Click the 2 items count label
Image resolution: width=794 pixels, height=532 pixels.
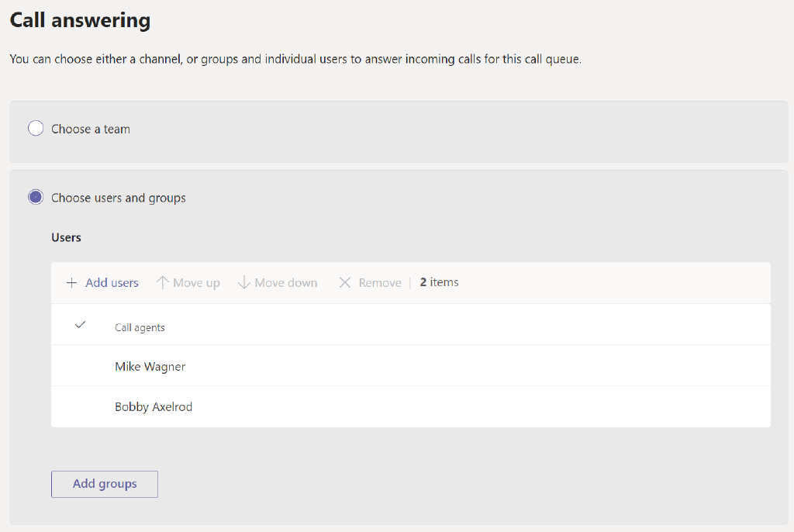click(438, 282)
